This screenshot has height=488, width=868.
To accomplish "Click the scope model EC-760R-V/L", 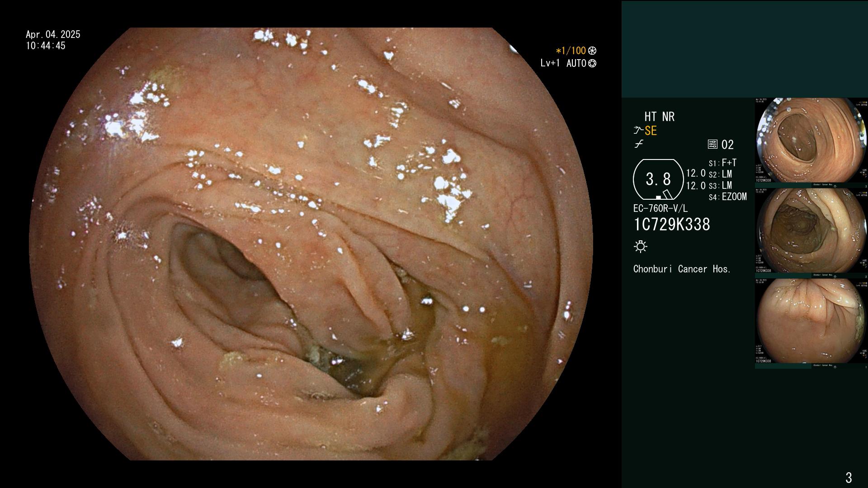I will point(660,208).
